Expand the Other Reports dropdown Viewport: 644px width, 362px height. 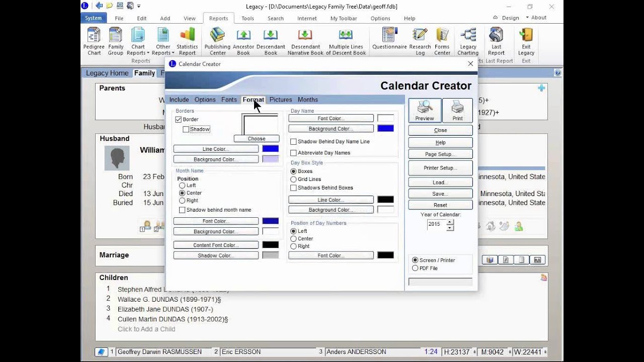163,41
